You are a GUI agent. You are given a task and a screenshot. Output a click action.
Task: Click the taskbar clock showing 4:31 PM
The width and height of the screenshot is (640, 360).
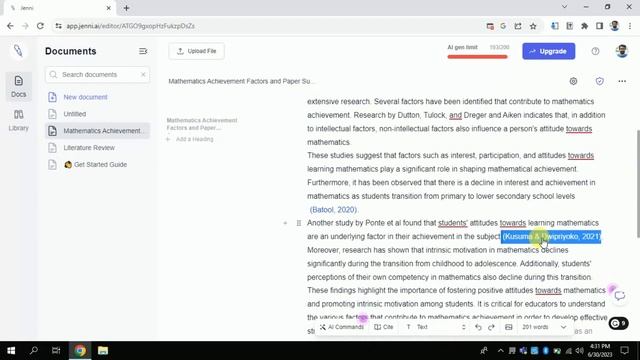click(x=600, y=351)
